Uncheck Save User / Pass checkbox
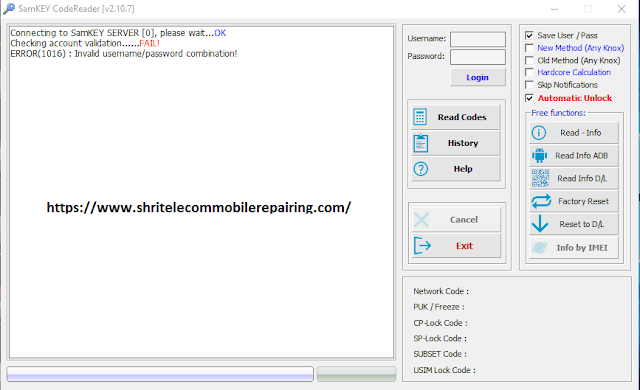This screenshot has height=390, width=640. click(x=529, y=35)
